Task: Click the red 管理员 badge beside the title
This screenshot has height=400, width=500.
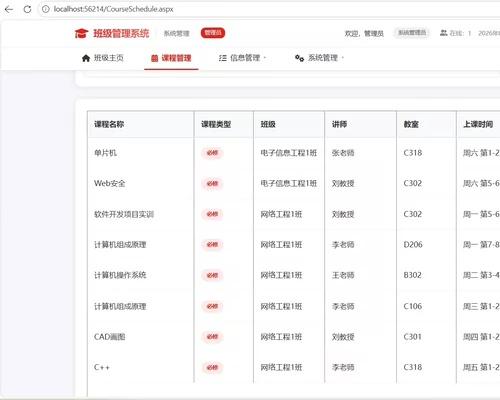Action: click(x=213, y=33)
